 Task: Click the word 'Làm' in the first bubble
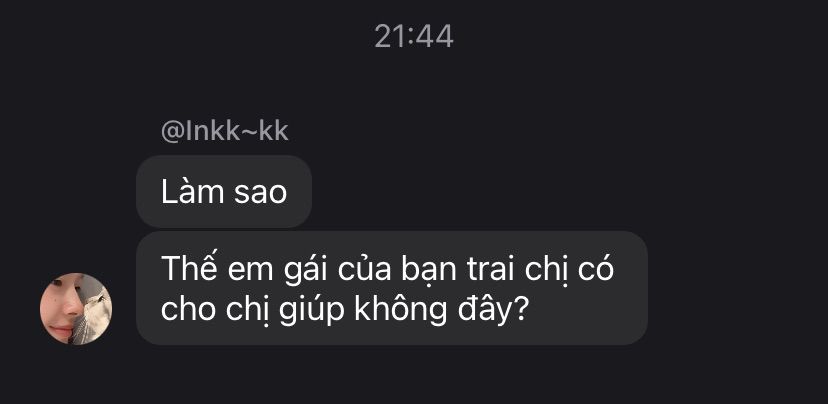192,191
